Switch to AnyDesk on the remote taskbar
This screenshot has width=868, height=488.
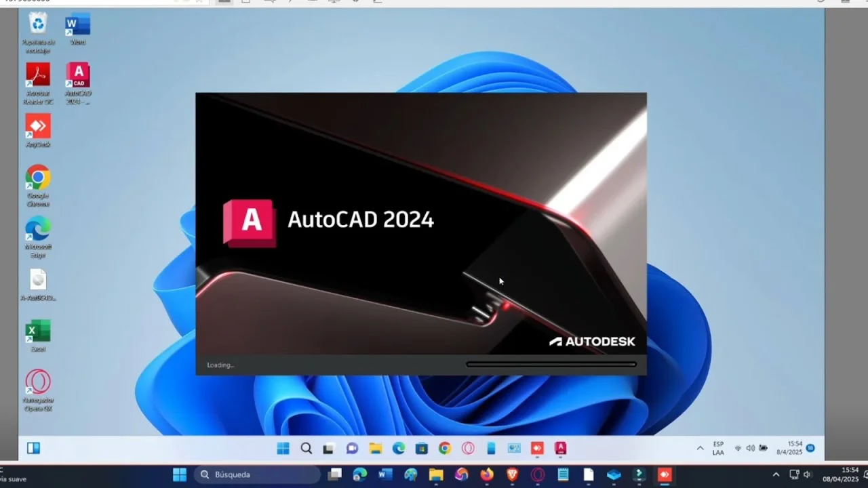click(x=537, y=448)
